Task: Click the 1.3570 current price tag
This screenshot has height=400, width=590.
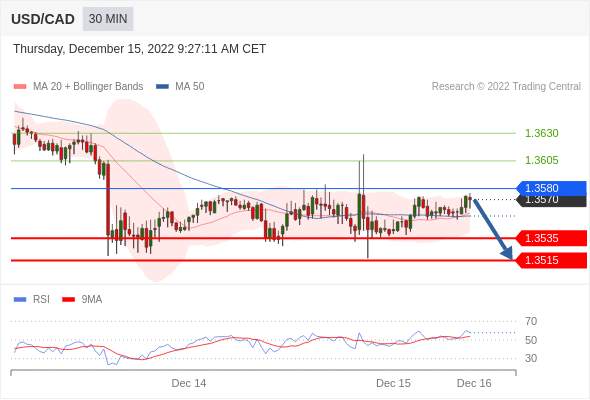Action: (x=552, y=200)
